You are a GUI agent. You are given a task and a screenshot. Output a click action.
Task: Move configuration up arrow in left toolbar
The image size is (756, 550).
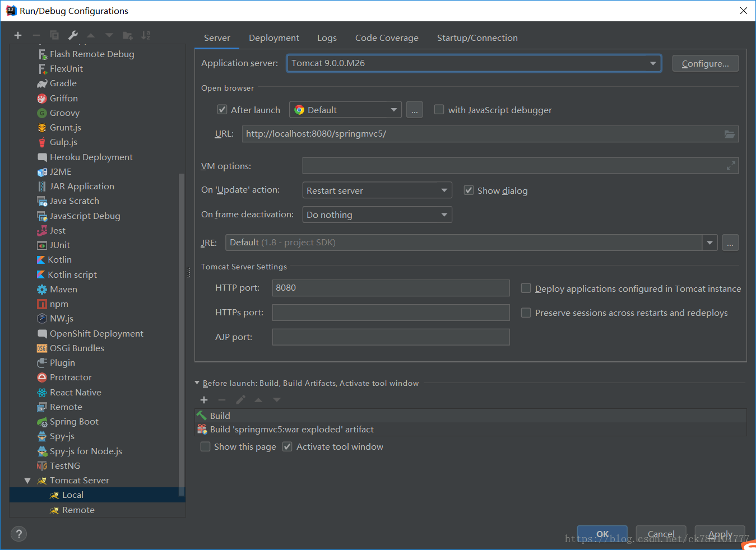click(x=91, y=35)
